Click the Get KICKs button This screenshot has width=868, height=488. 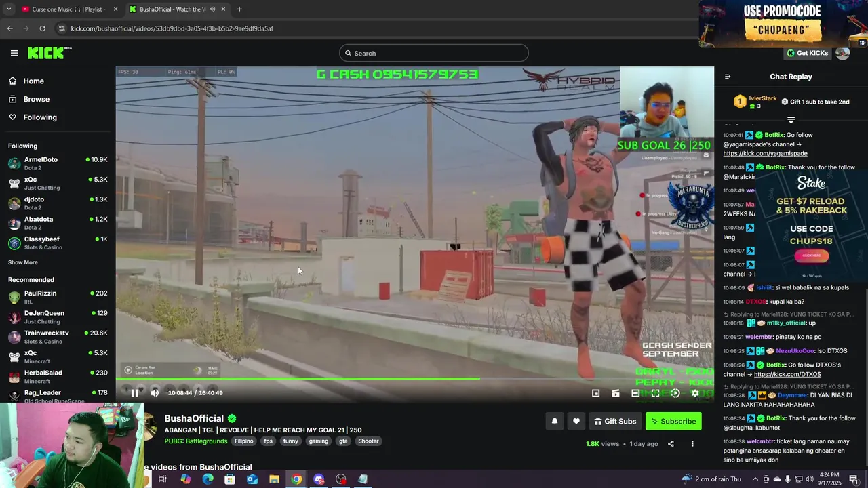[808, 53]
